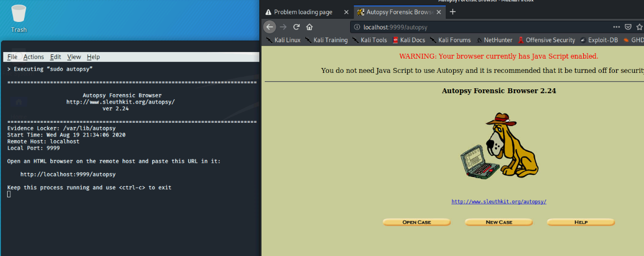Click the browser Back arrow button

click(x=269, y=27)
